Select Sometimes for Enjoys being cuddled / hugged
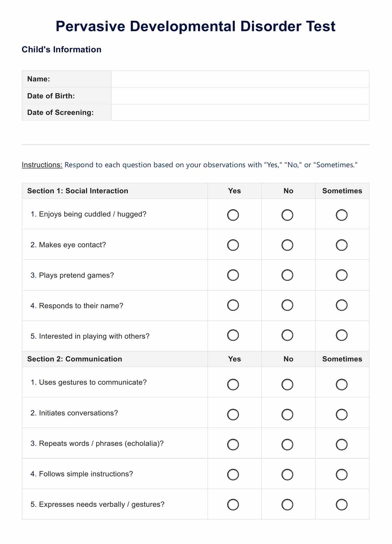392x544 pixels. pos(342,215)
